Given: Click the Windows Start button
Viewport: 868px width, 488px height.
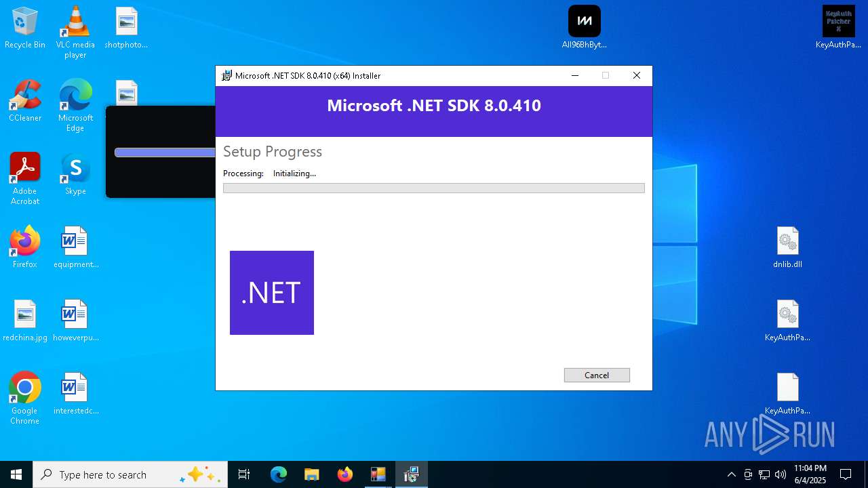Looking at the screenshot, I should pos(16,474).
